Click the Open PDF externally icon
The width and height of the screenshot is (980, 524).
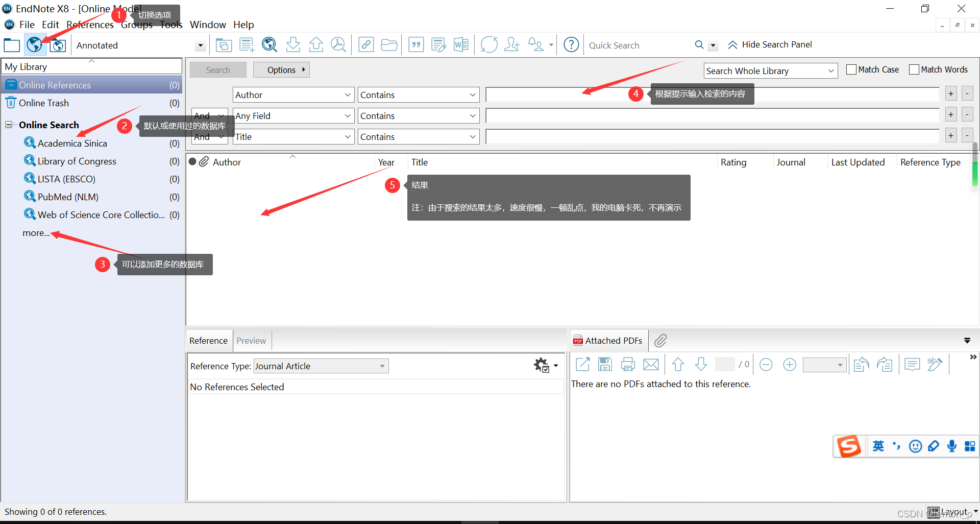[582, 365]
